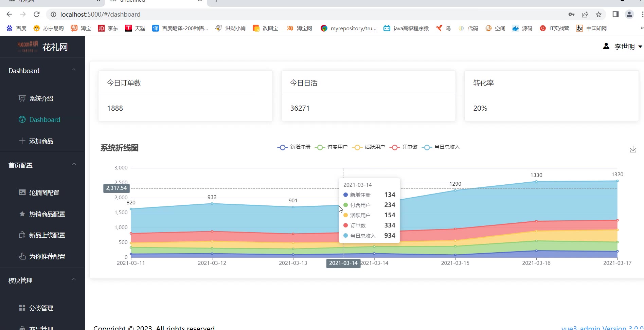Click the user avatar icon beside 李世明
This screenshot has height=330, width=644.
(606, 46)
